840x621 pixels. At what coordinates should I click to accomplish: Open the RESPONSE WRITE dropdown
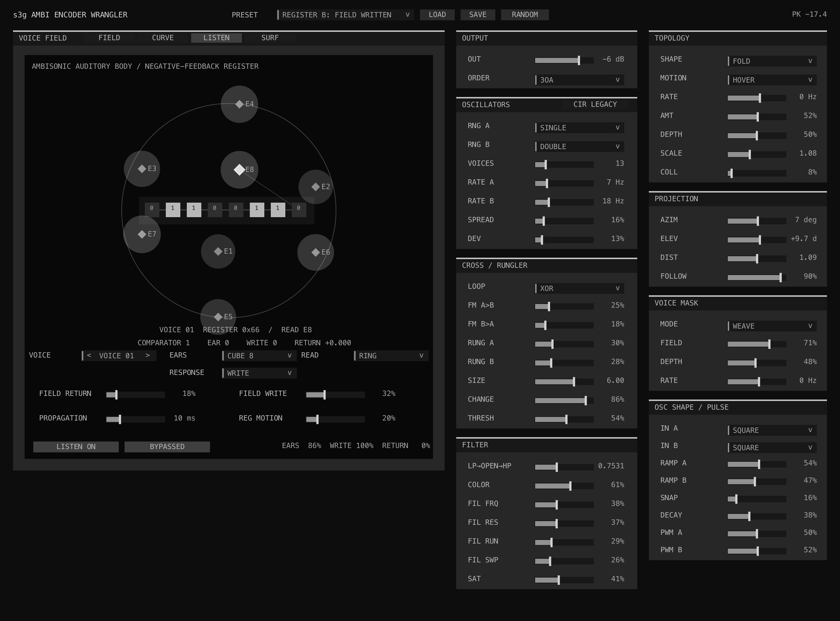259,373
